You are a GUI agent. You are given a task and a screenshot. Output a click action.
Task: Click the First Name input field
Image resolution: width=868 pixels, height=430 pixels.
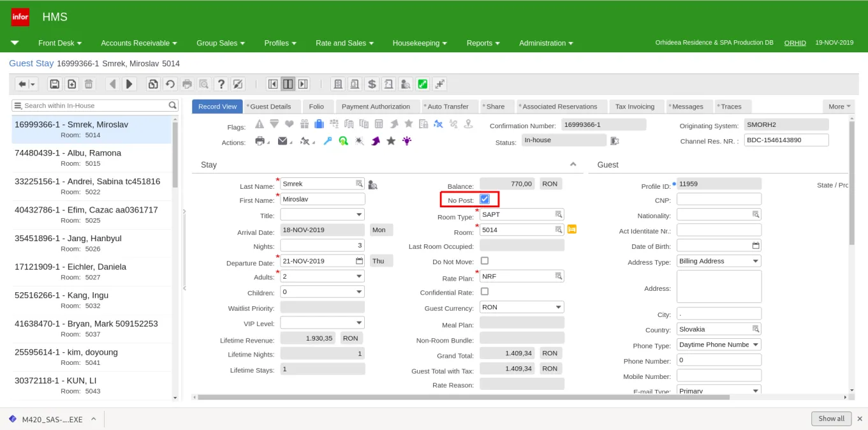click(322, 200)
